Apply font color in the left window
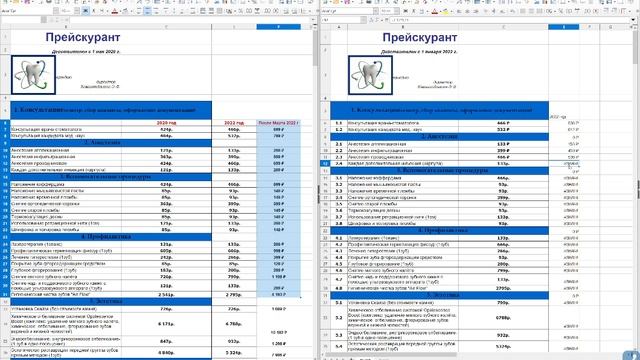 point(115,11)
